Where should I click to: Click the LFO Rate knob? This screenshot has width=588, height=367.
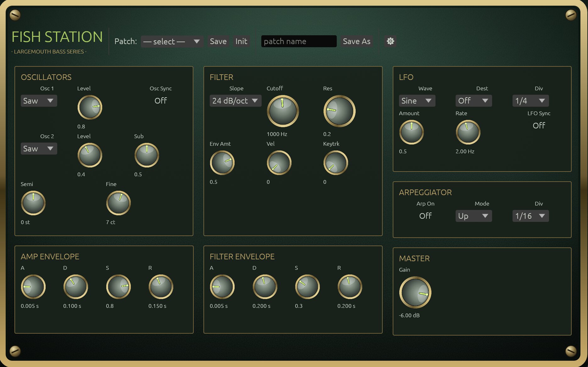tap(468, 132)
